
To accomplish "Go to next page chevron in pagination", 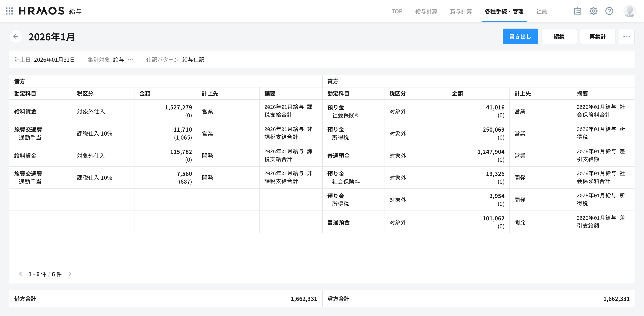I will (x=70, y=274).
